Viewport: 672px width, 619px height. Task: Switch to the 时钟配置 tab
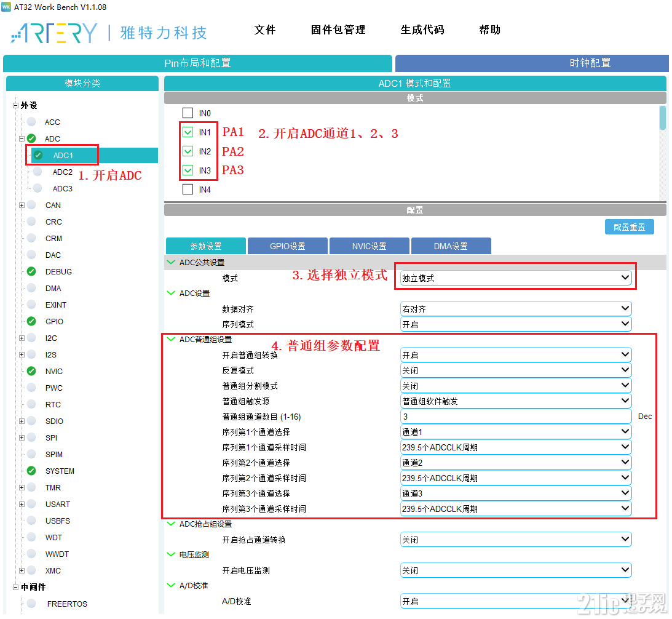tap(532, 63)
